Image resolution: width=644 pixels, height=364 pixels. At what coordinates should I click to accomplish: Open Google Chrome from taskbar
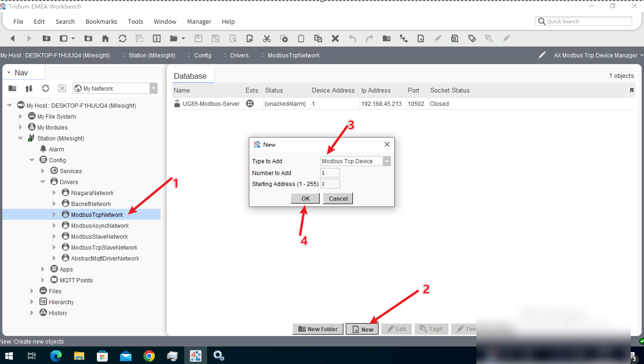point(149,355)
